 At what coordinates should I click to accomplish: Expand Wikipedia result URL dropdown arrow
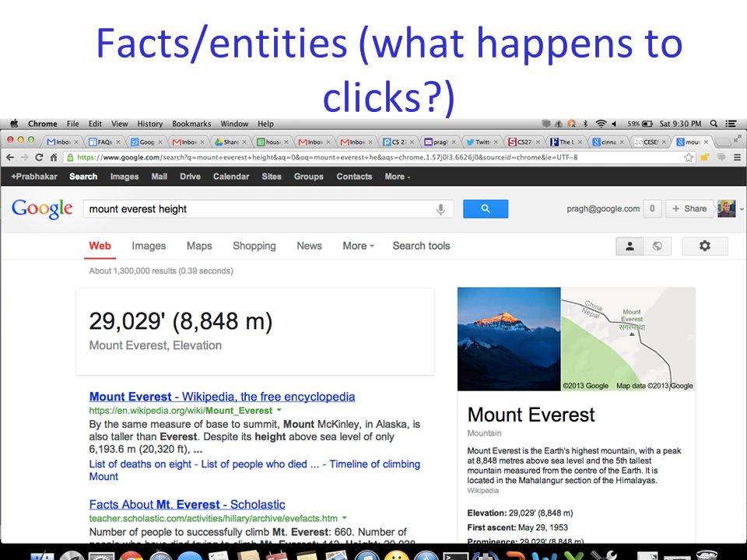[279, 410]
